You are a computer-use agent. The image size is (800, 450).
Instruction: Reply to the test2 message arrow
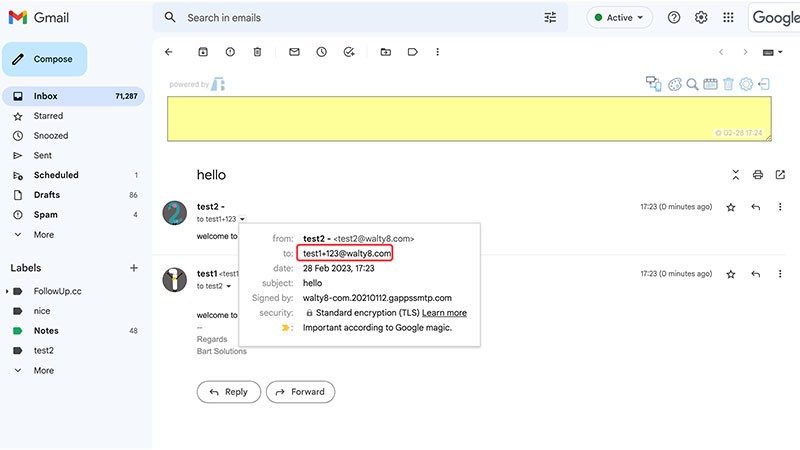(x=756, y=207)
